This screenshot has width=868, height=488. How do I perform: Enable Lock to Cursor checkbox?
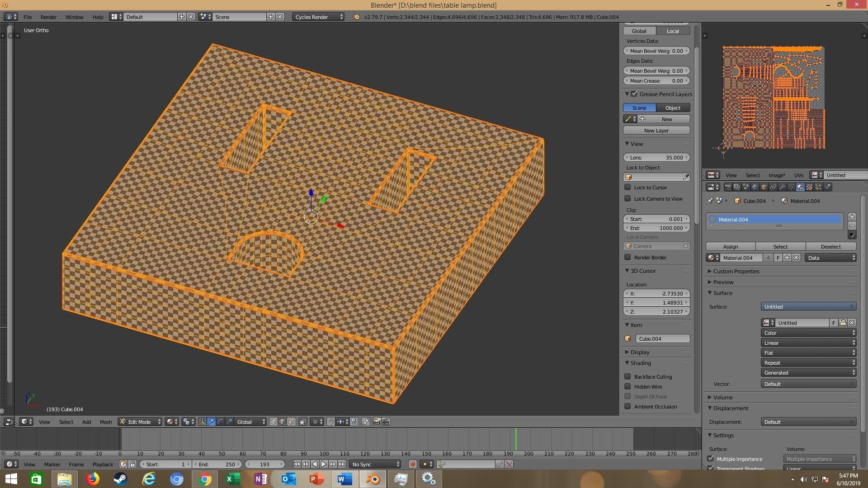[627, 187]
